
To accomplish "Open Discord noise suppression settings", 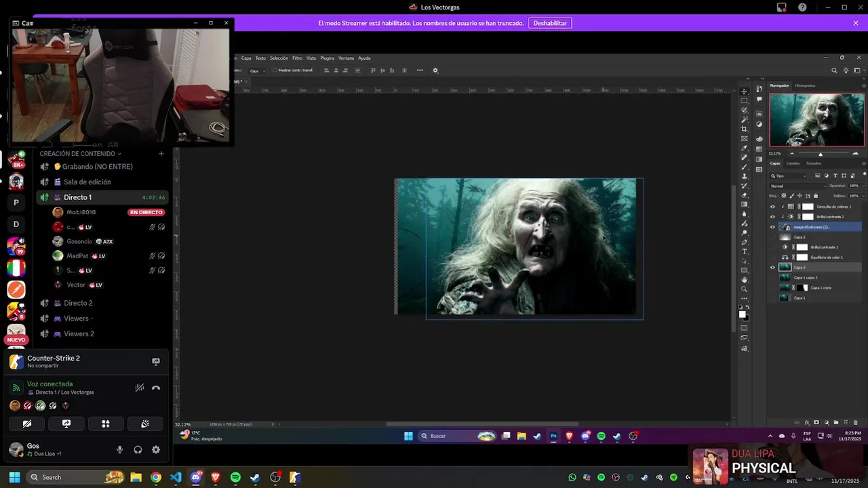I will (139, 388).
